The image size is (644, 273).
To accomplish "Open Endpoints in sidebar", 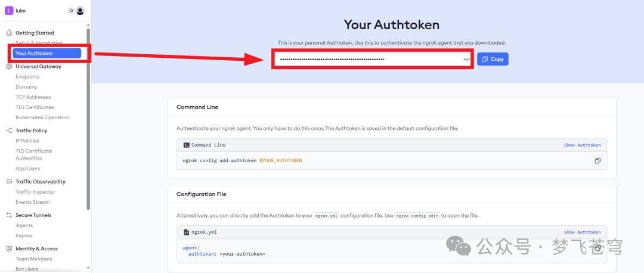I will (27, 77).
